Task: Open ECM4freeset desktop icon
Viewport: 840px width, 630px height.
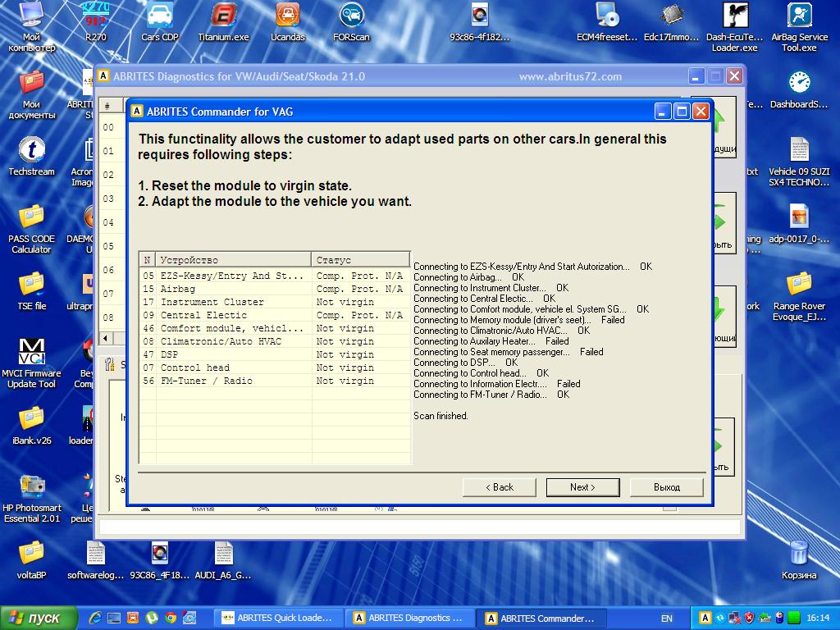Action: click(607, 22)
